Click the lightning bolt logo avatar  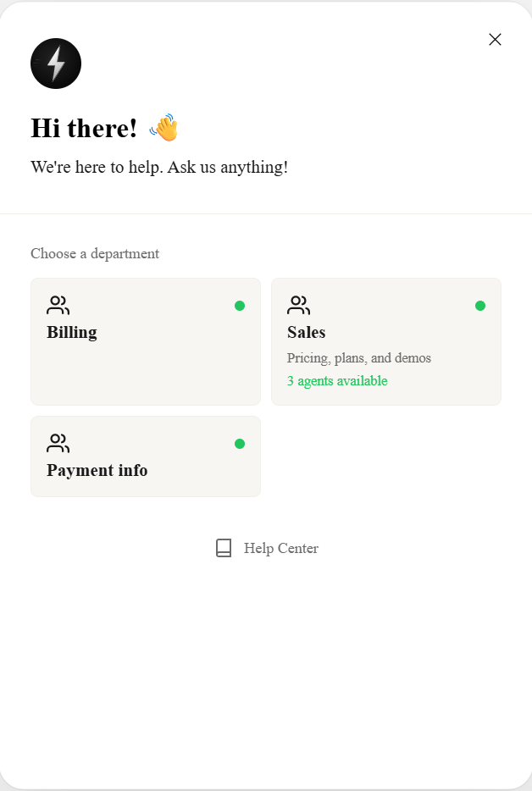(x=56, y=64)
